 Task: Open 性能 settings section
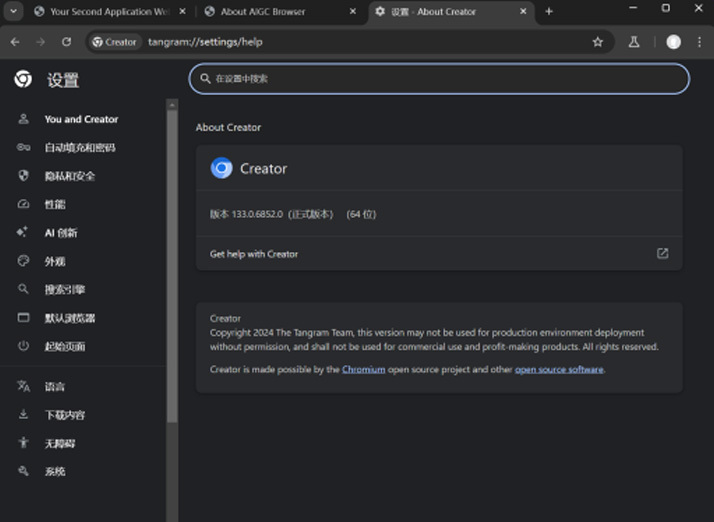(x=55, y=205)
